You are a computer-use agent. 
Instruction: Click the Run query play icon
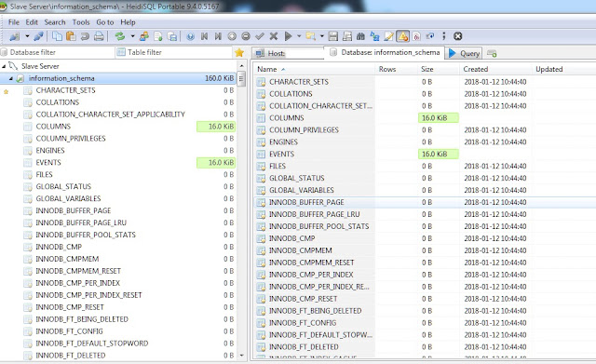point(288,36)
